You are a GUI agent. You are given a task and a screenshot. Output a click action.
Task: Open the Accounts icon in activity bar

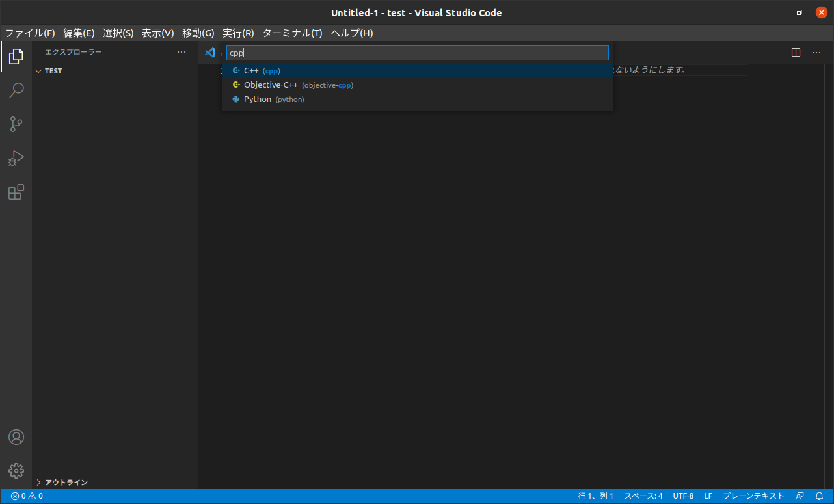tap(16, 437)
